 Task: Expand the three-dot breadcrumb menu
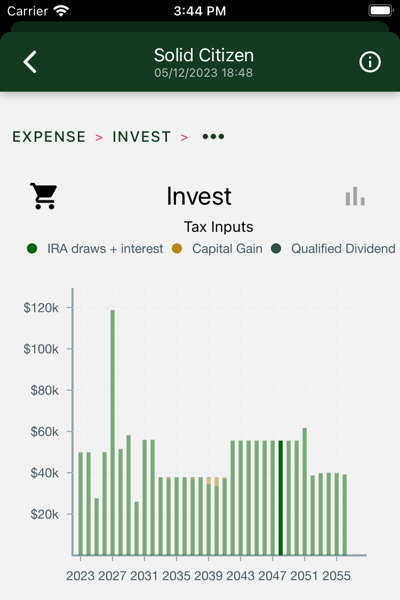[x=213, y=137]
